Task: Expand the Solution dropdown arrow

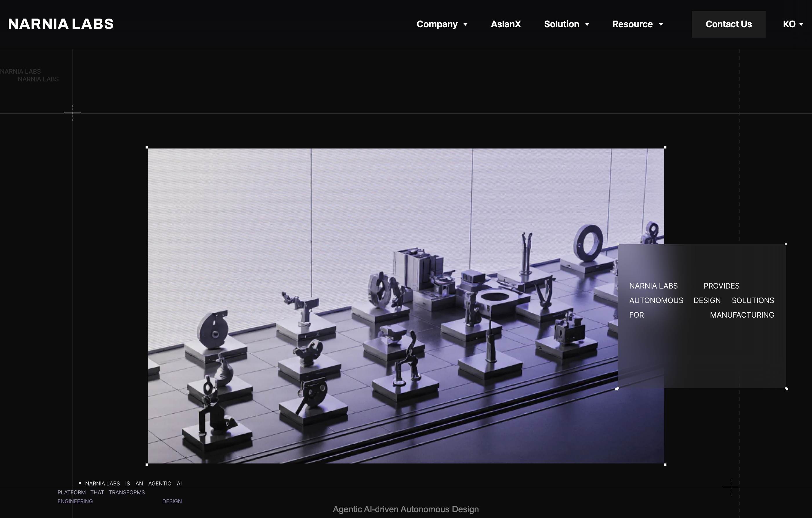Action: pyautogui.click(x=587, y=25)
